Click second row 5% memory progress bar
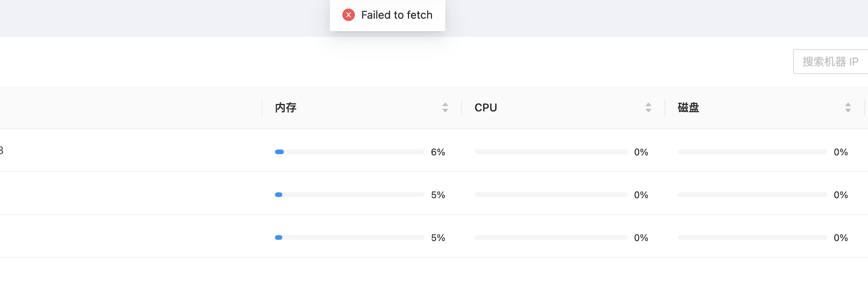The width and height of the screenshot is (868, 285). [350, 195]
